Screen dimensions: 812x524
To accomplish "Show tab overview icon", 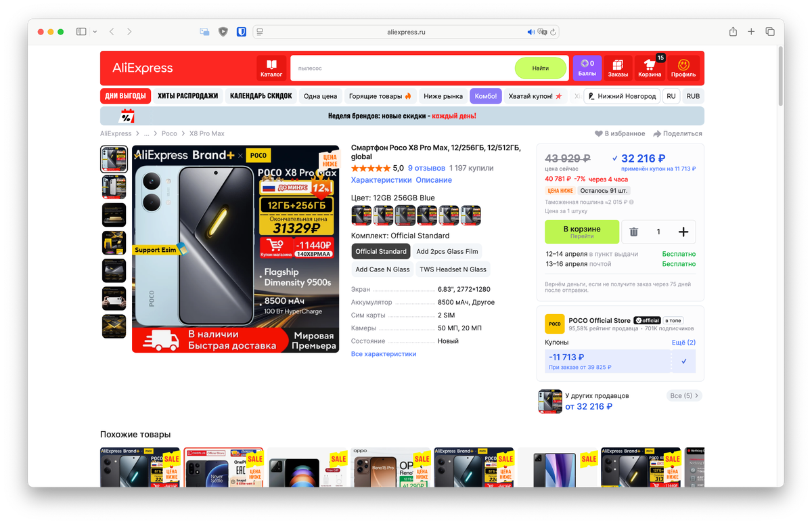I will pyautogui.click(x=770, y=32).
